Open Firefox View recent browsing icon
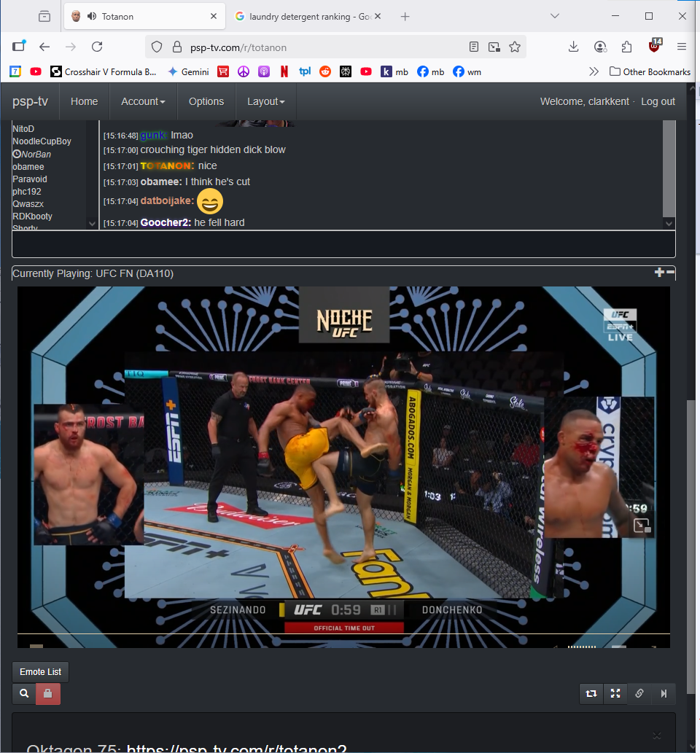This screenshot has height=753, width=700. click(x=44, y=16)
